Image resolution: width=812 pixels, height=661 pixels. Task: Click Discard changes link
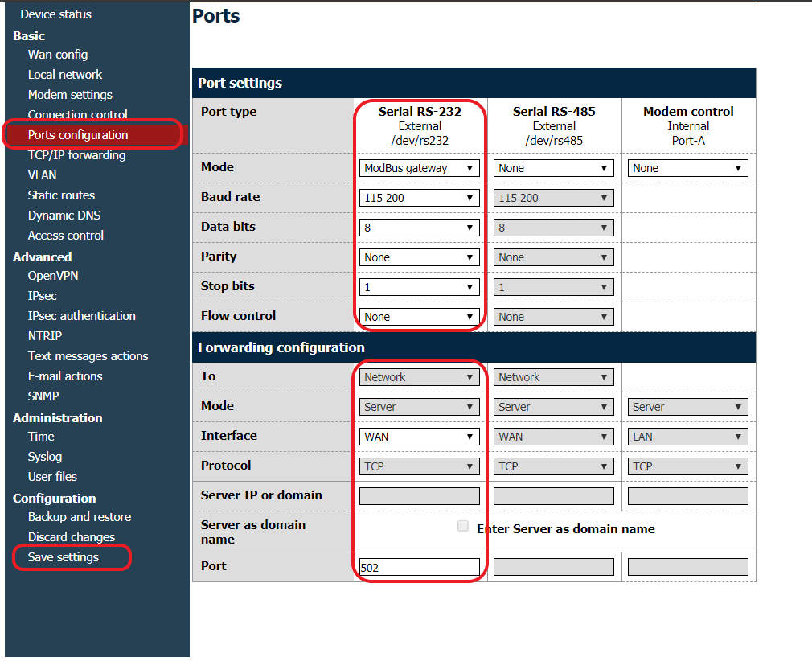click(72, 537)
